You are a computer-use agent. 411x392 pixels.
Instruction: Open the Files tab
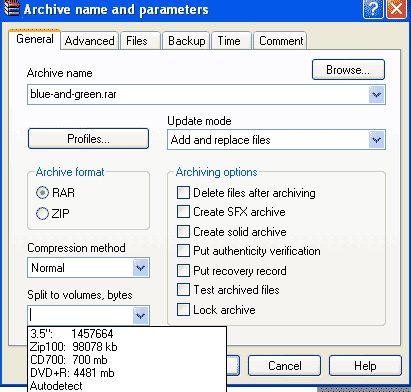[x=140, y=41]
